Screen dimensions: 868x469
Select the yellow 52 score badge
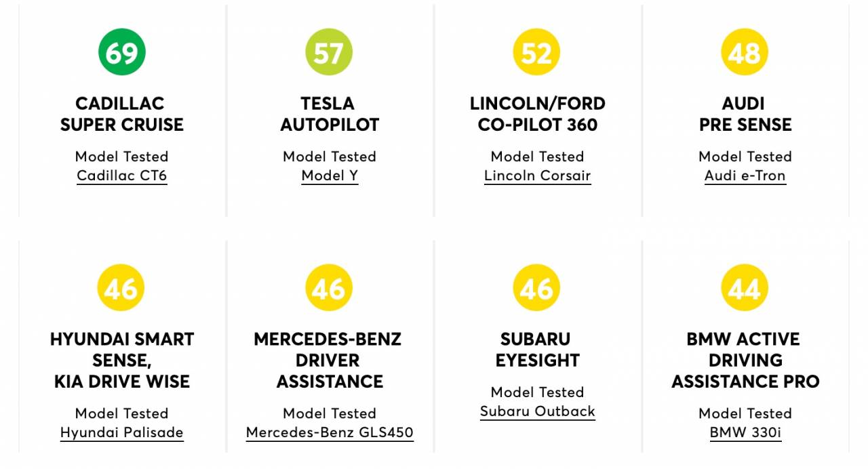(x=537, y=52)
